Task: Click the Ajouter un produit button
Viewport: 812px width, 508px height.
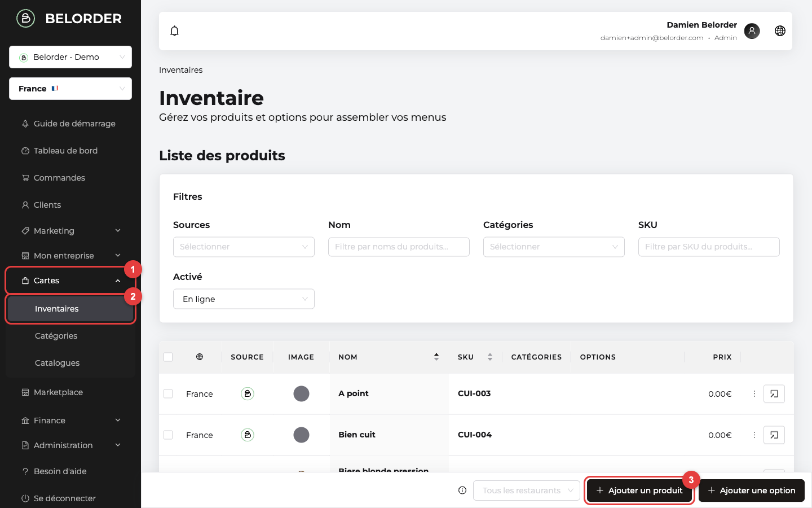Action: 639,491
